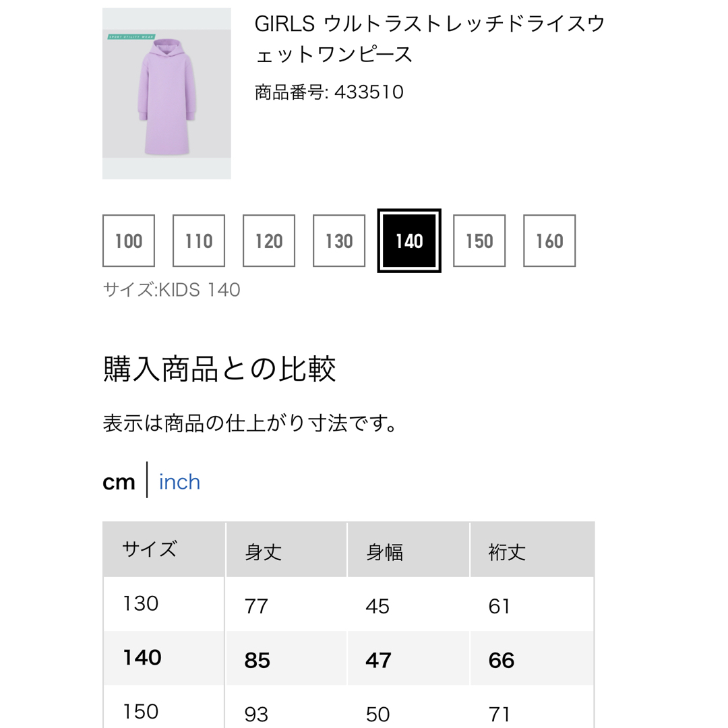Switch measurement units to inch
Screen dimensions: 728x728
pos(180,481)
